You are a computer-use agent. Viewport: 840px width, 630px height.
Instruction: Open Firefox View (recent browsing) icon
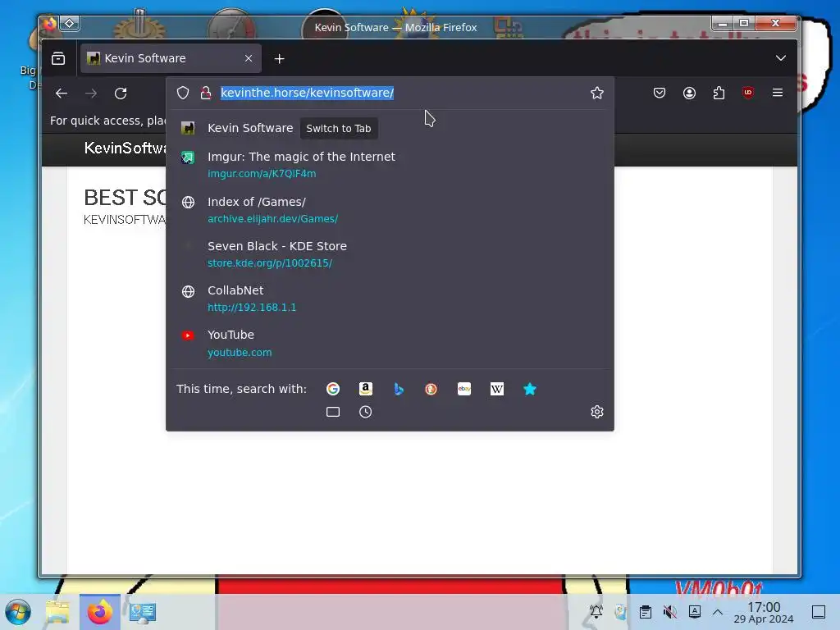click(x=58, y=58)
